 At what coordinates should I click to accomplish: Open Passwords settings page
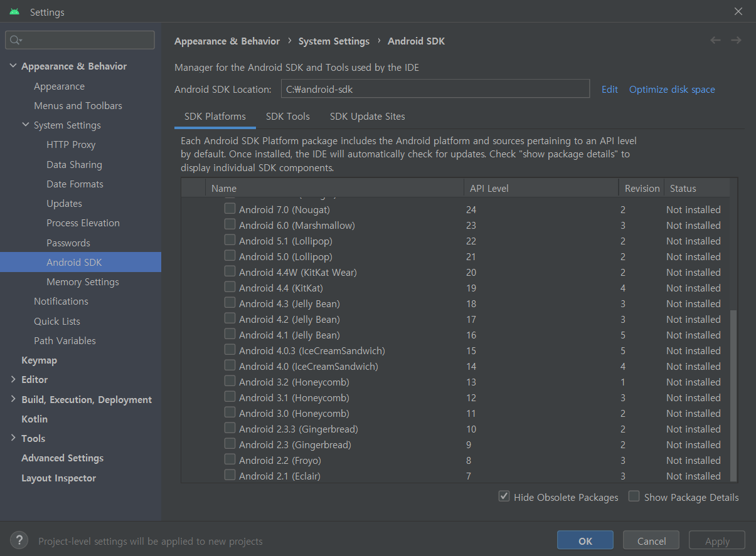pos(68,243)
